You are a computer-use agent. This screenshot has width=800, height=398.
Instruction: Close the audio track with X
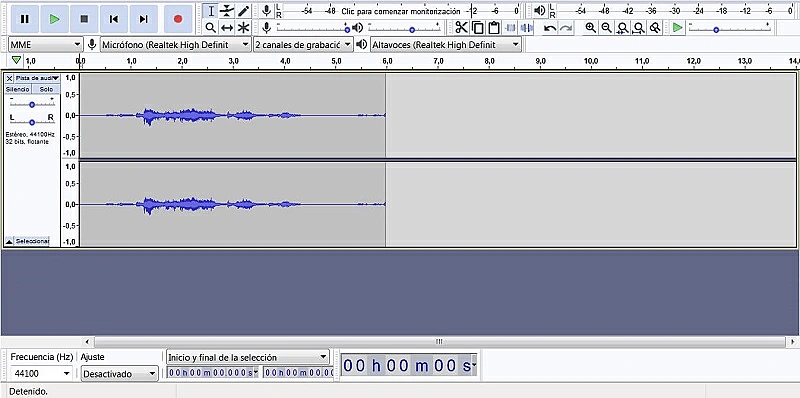[9, 78]
